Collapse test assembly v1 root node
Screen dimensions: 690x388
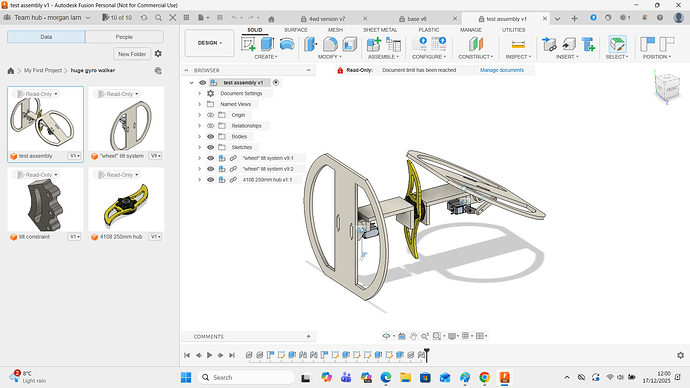(191, 83)
